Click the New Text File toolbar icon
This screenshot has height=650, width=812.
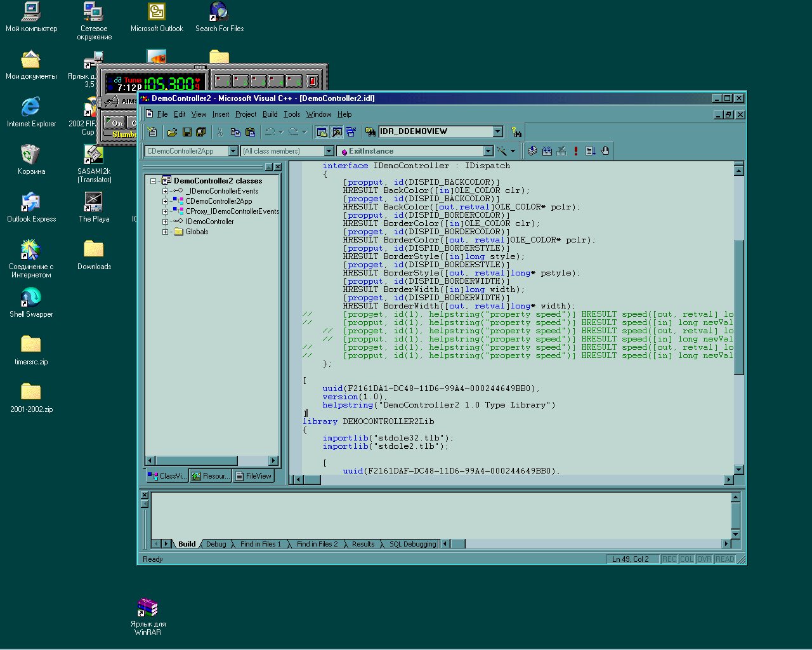(152, 132)
